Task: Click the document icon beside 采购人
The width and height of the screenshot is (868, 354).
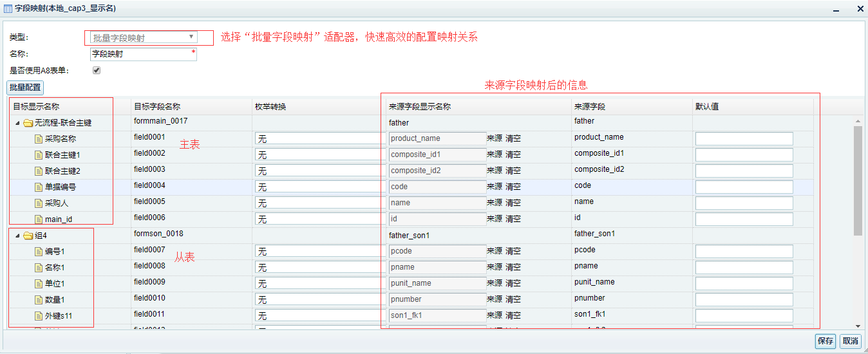Action: [x=39, y=203]
